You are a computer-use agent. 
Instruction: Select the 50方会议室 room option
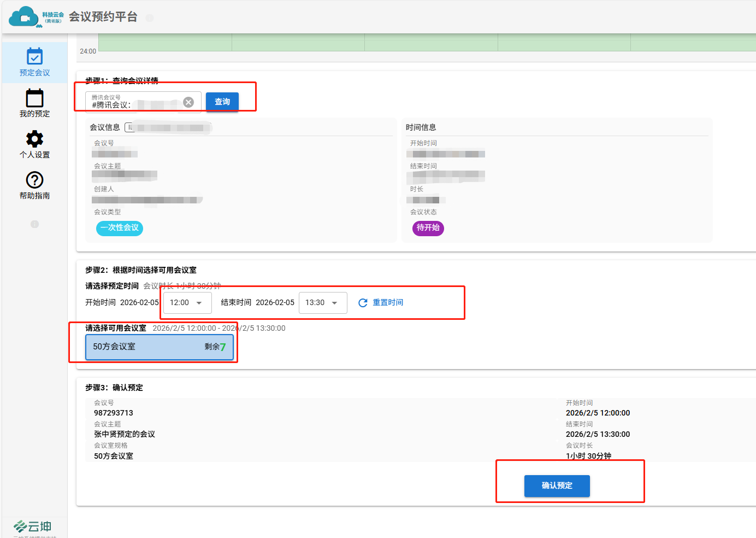click(159, 347)
